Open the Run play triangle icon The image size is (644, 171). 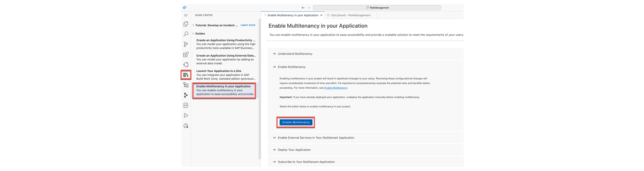coord(186,116)
